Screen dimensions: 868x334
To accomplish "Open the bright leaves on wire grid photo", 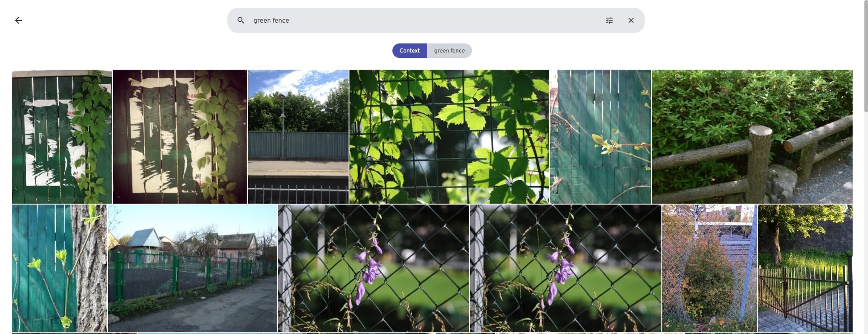I will 449,137.
